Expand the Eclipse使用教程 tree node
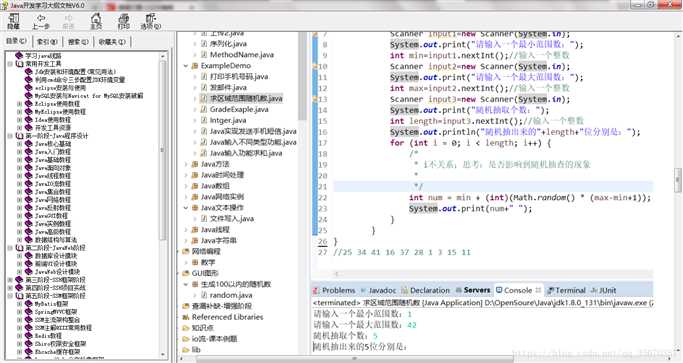This screenshot has width=683, height=363. (19, 104)
